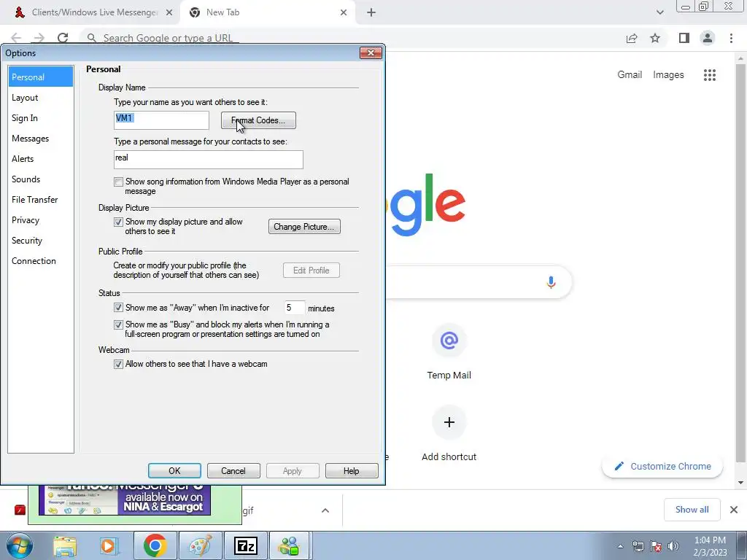
Task: Select Personal options category
Action: pos(41,77)
